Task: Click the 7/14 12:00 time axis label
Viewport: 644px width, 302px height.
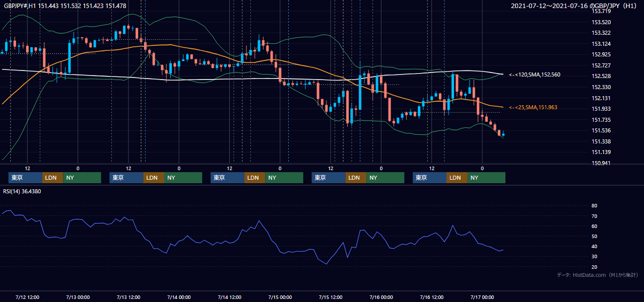Action: (x=230, y=297)
